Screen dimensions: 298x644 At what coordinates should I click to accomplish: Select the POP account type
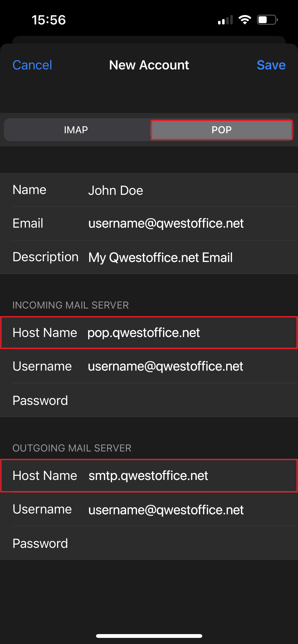pos(221,130)
